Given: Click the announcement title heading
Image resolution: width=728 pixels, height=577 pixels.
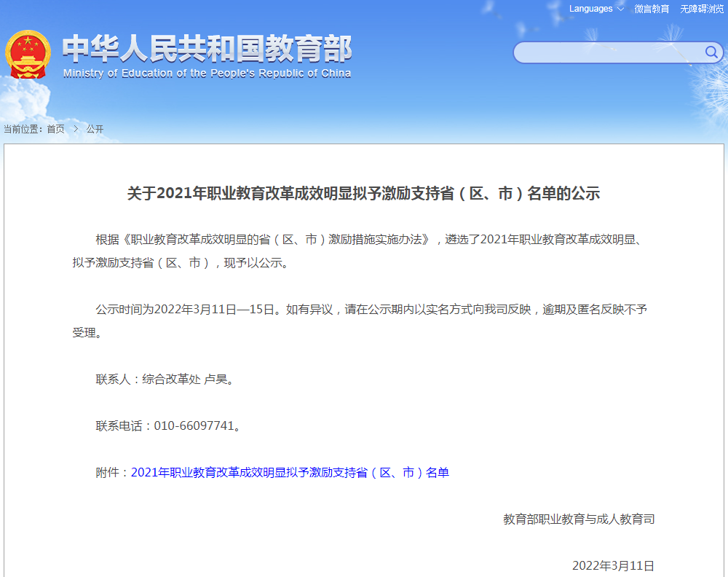Looking at the screenshot, I should pyautogui.click(x=364, y=192).
